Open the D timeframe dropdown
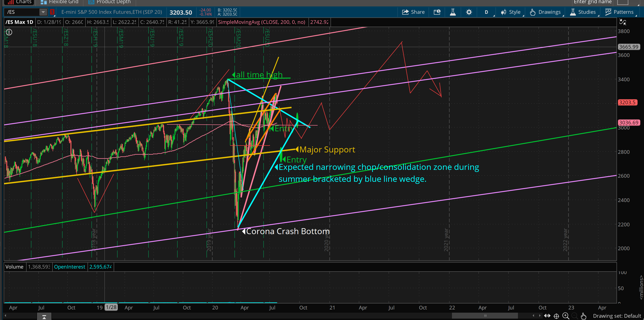Screen dimensions: 644x320 (486, 12)
